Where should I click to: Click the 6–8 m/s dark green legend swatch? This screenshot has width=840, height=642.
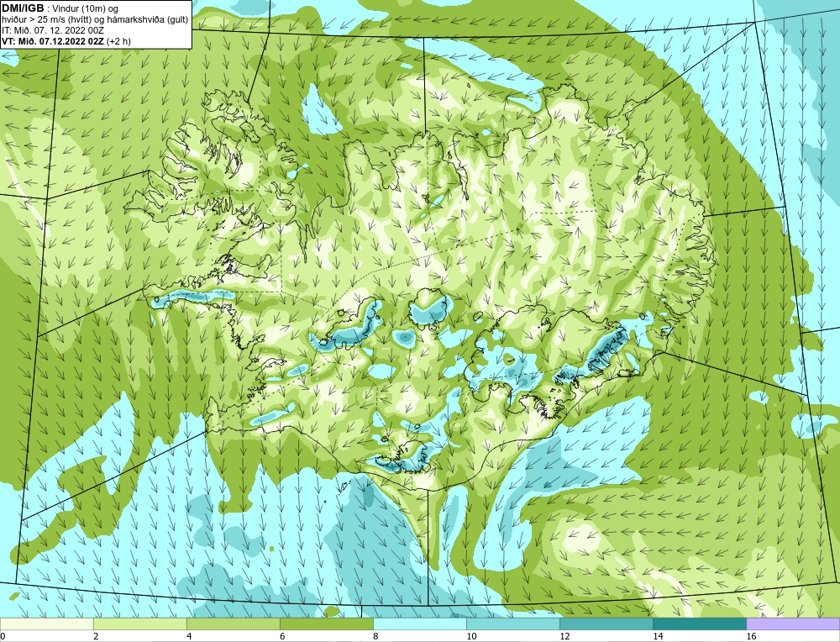326,624
